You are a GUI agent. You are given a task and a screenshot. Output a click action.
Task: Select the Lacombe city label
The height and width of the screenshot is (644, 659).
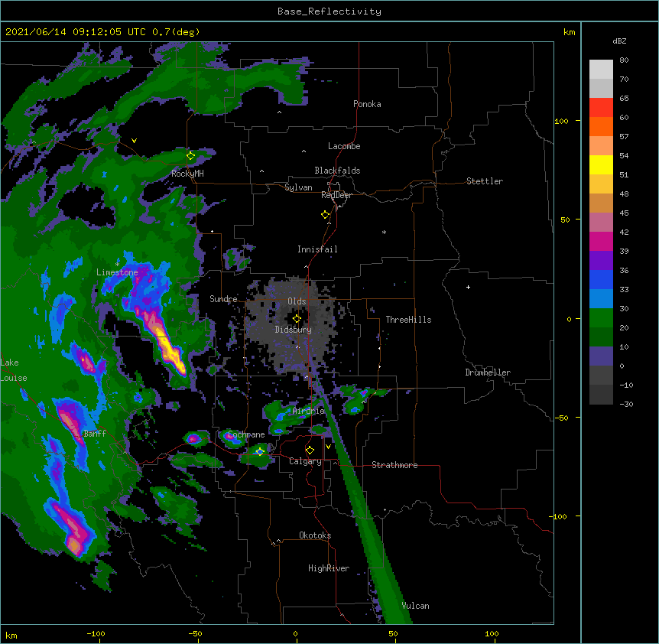344,146
